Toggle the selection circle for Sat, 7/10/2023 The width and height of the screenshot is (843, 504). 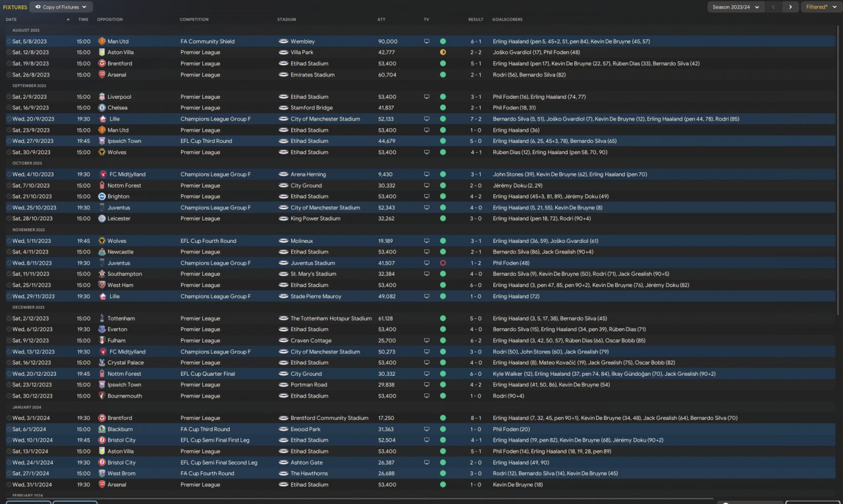(x=9, y=186)
